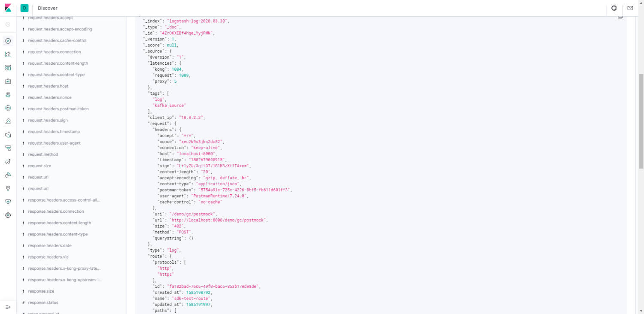Select field response.headers.x-kong-proxy-late...

pyautogui.click(x=64, y=269)
